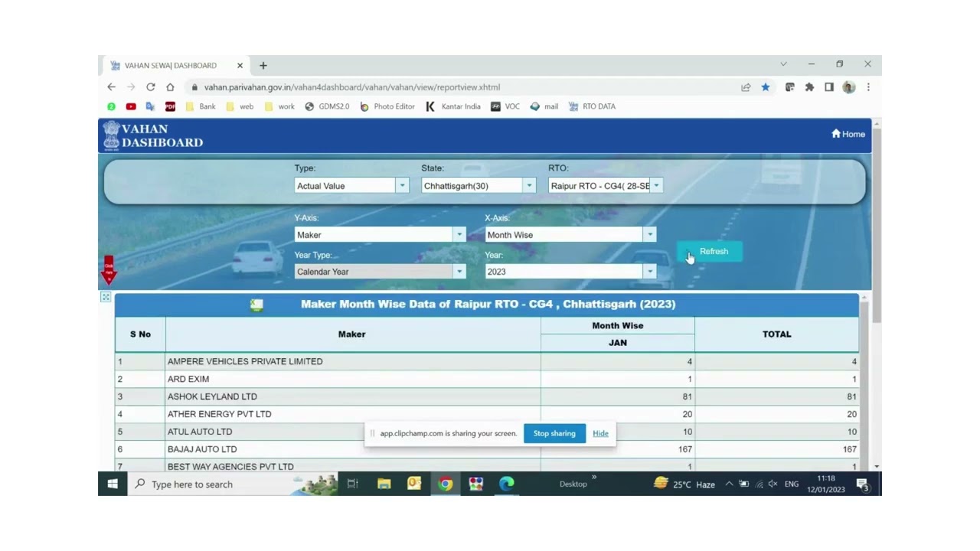The height and width of the screenshot is (551, 980).
Task: Open the notification center icon
Action: (862, 484)
